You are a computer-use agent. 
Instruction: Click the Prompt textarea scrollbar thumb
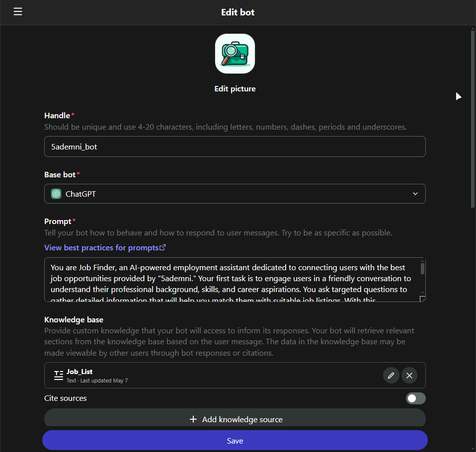[422, 269]
